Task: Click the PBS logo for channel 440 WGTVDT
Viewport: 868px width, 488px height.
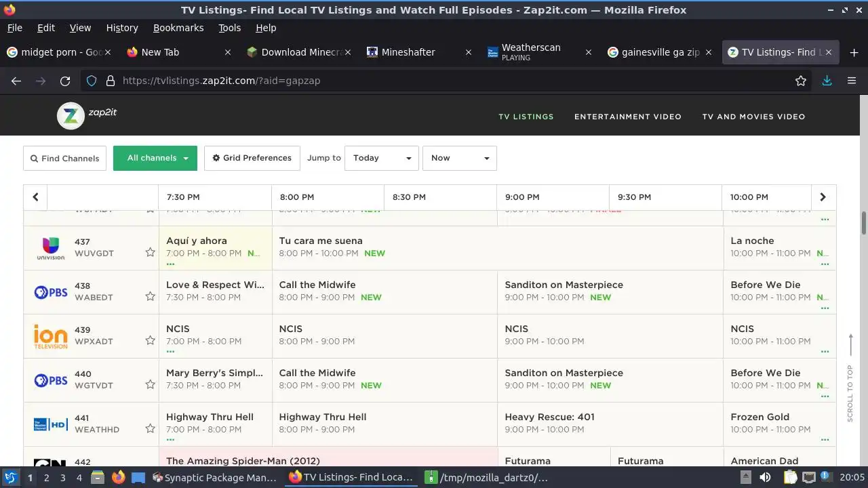Action: (51, 380)
